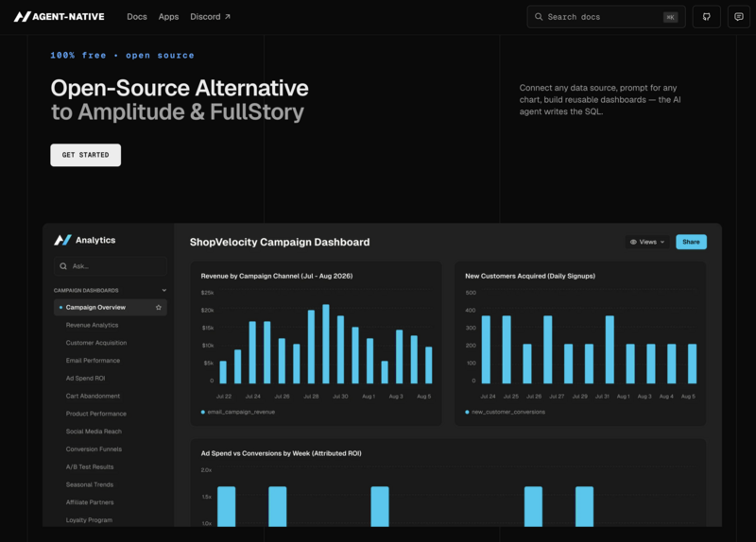Select Seasonal Trends dashboard
This screenshot has height=542, width=756.
point(90,484)
